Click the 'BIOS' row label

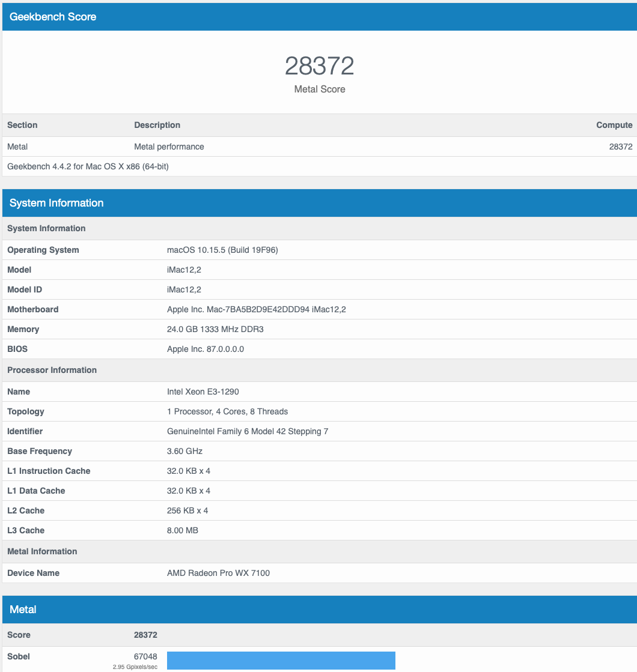tap(17, 349)
